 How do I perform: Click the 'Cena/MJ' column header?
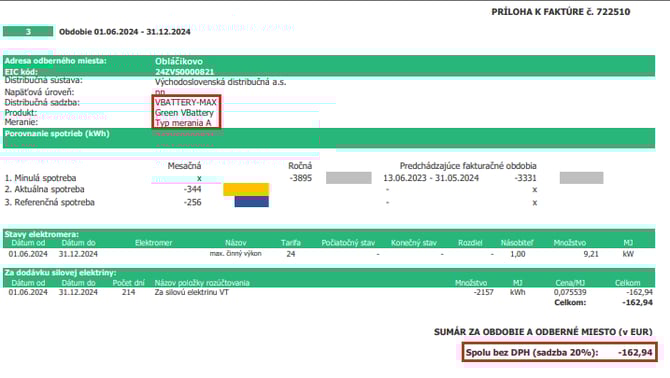pos(570,283)
